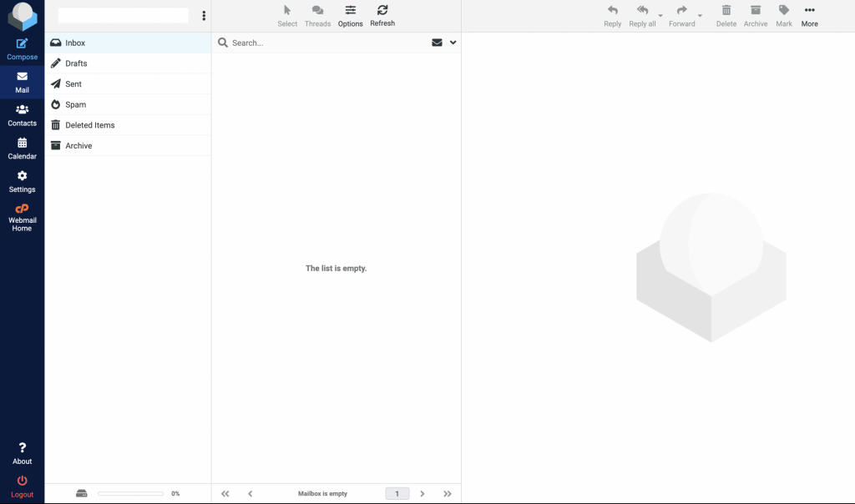Open the Contacts address book
The height and width of the screenshot is (504, 855).
[22, 114]
